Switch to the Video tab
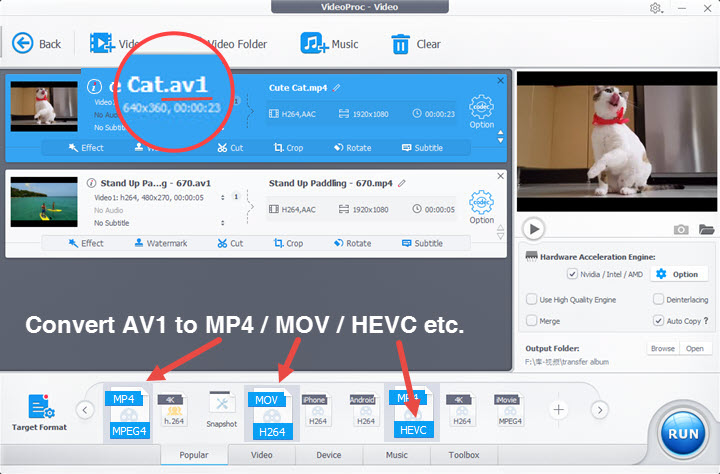 tap(262, 455)
